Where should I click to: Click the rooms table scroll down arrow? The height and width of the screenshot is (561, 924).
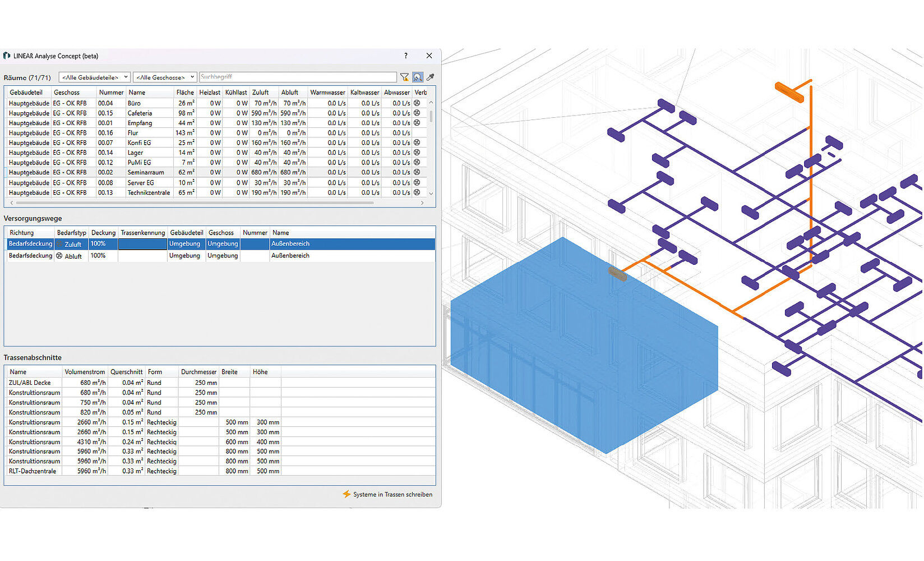click(431, 193)
